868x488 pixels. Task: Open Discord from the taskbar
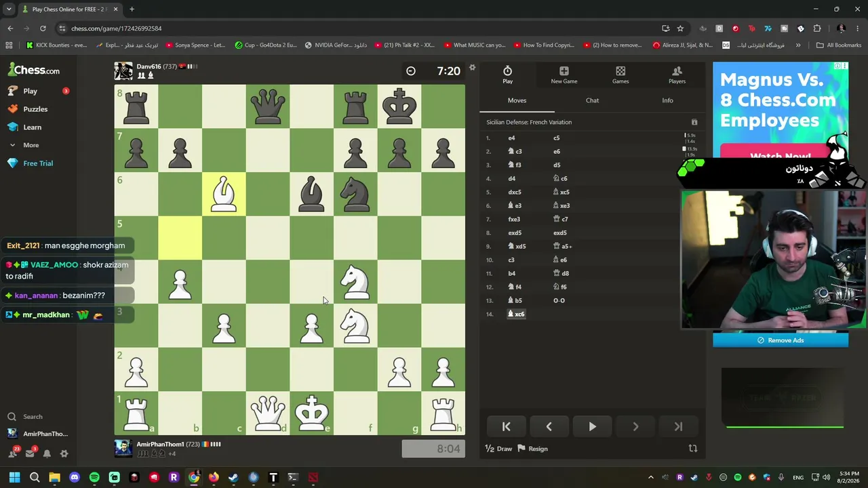click(75, 477)
